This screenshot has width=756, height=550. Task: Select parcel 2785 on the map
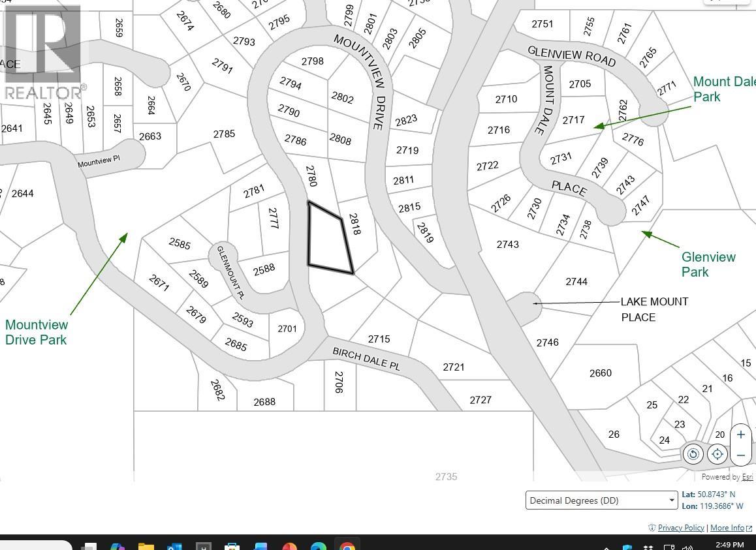[224, 134]
